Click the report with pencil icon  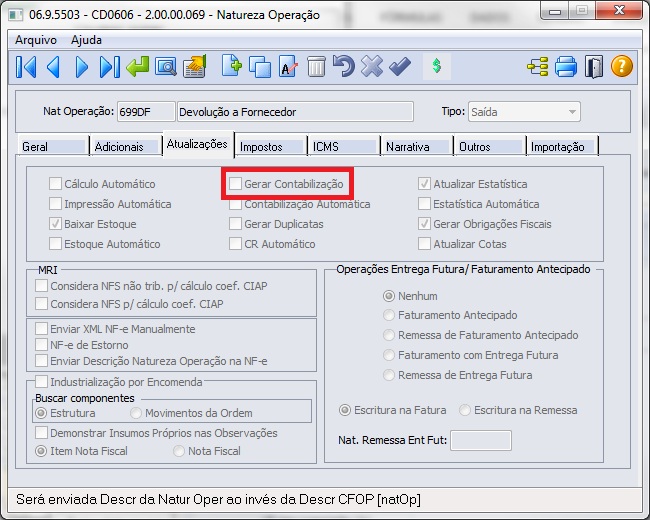pyautogui.click(x=195, y=66)
